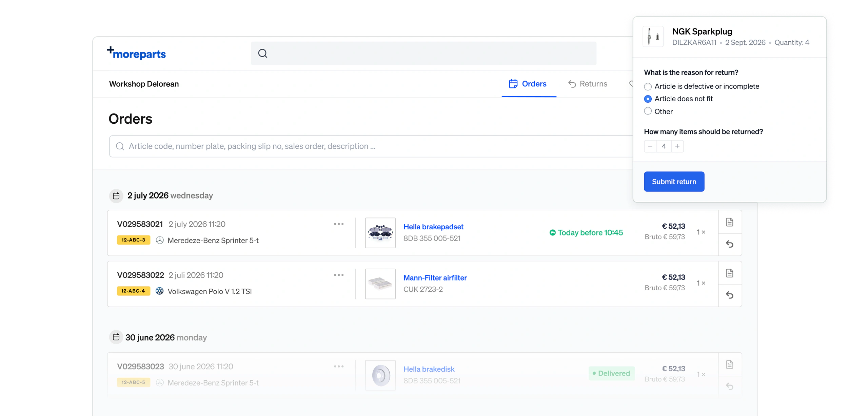Screen dimensions: 868x416
Task: Click the magnifier icon in orders filter
Action: point(120,146)
